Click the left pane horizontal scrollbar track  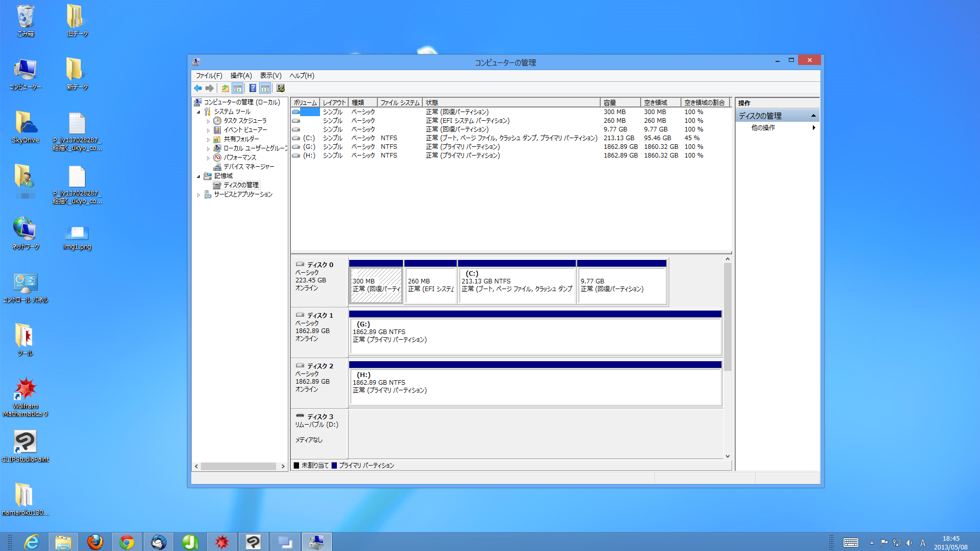pyautogui.click(x=239, y=466)
